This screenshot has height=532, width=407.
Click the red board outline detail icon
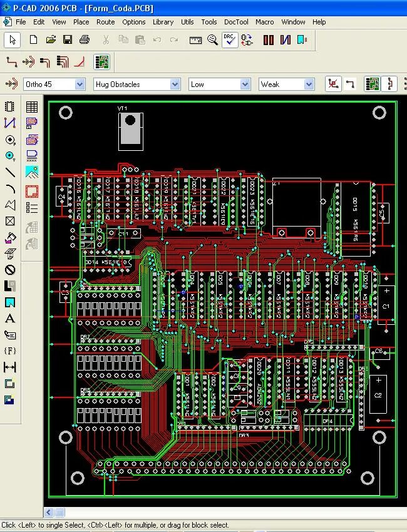click(x=32, y=192)
